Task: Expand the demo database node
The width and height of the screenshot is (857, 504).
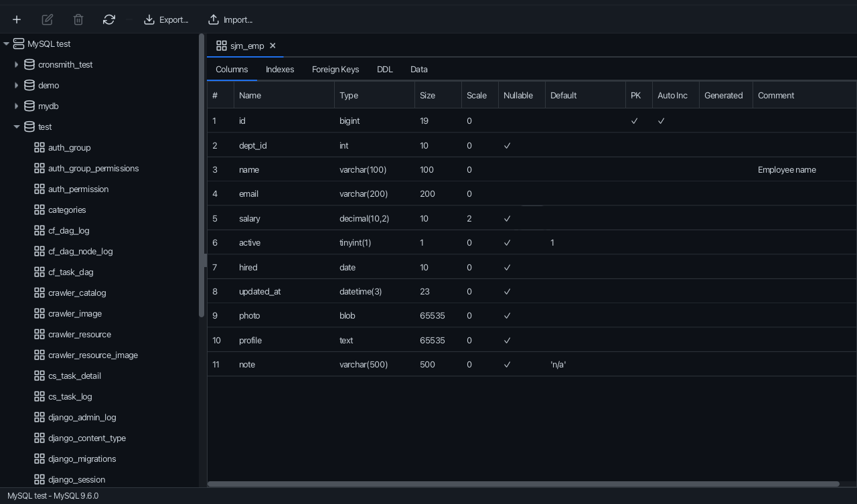Action: click(17, 86)
